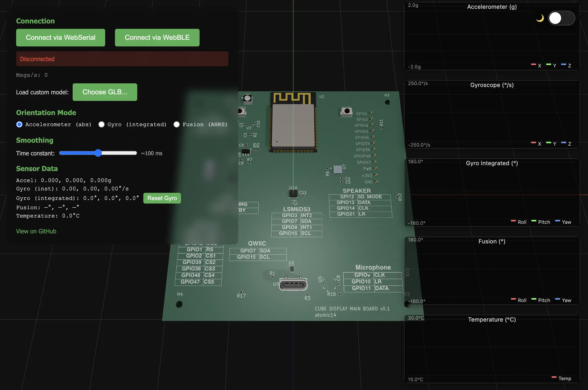Toggle the theme switch at top right
This screenshot has height=390, width=588.
click(561, 18)
